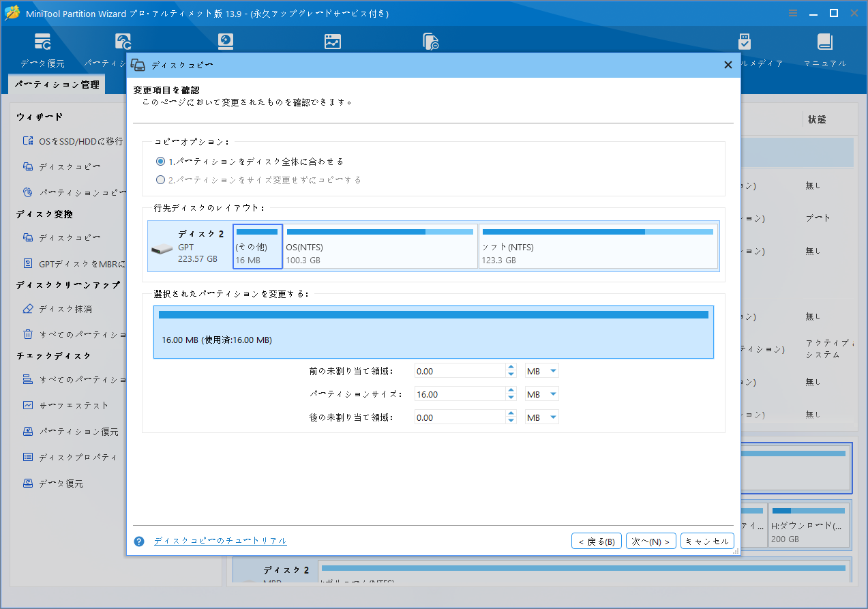
Task: Select ディスクプロパティ in sidebar
Action: point(70,457)
